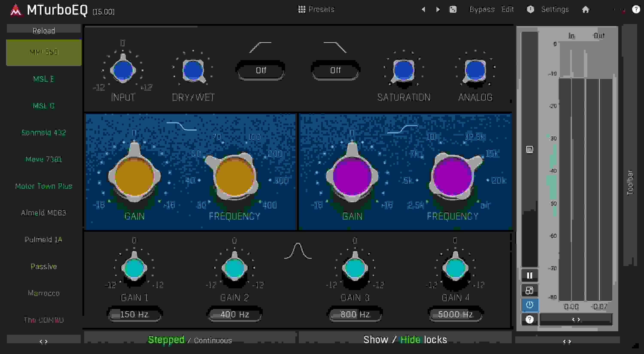The width and height of the screenshot is (644, 354).
Task: Switch the first Off switch on
Action: click(x=261, y=70)
